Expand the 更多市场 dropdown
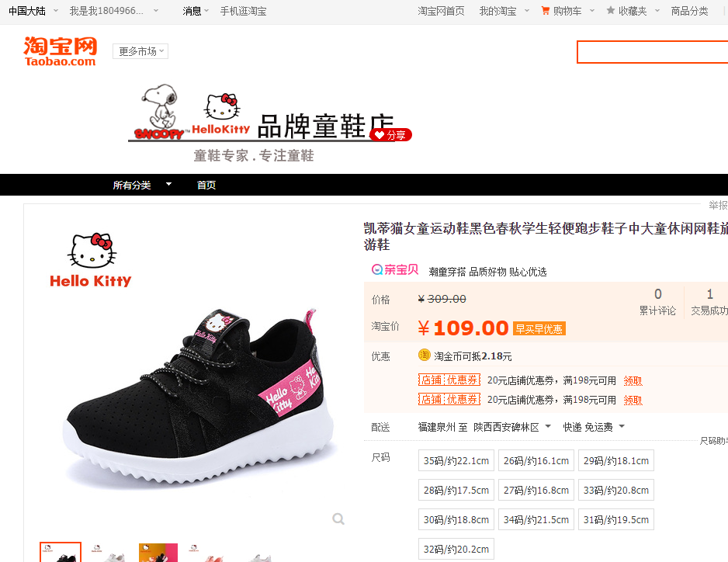The width and height of the screenshot is (728, 562). coord(140,51)
